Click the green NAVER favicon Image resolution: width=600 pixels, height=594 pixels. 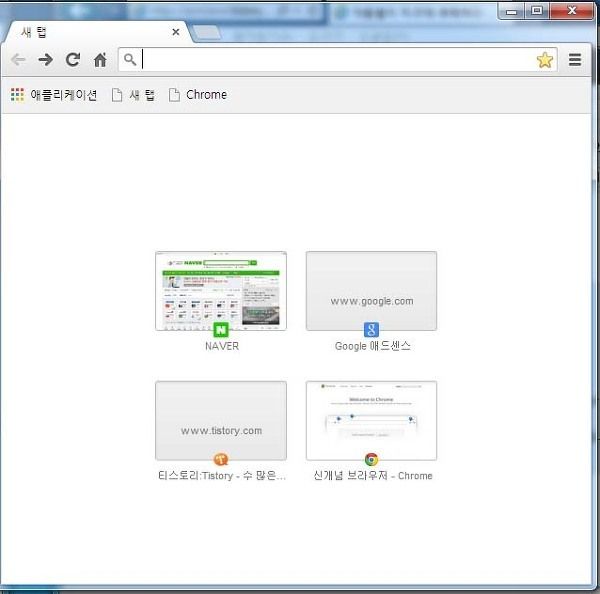(x=221, y=330)
